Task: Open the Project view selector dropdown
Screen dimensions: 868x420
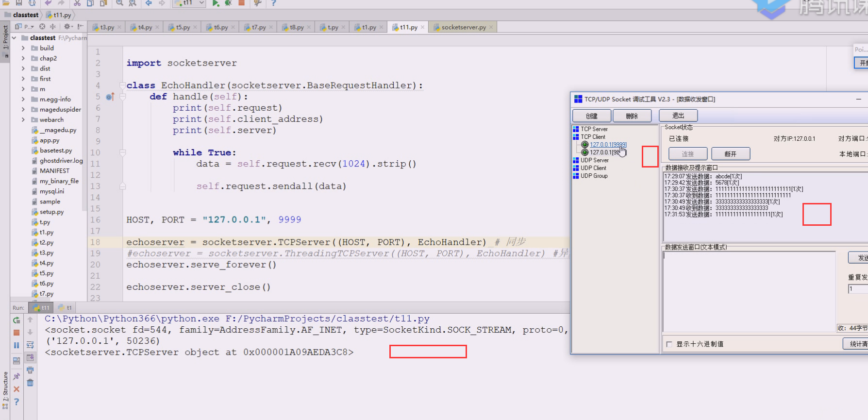Action: point(25,27)
